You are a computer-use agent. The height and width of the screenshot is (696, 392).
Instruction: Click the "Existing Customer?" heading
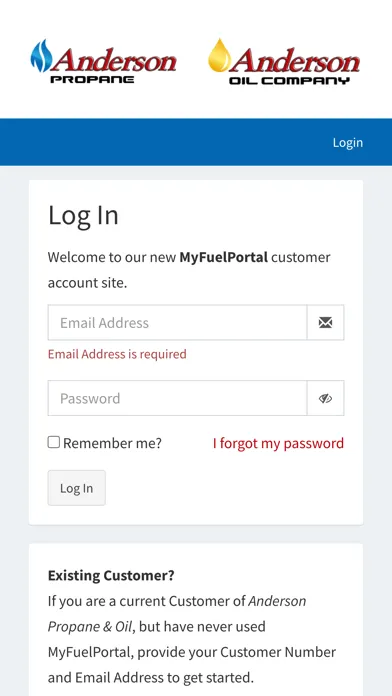(111, 576)
